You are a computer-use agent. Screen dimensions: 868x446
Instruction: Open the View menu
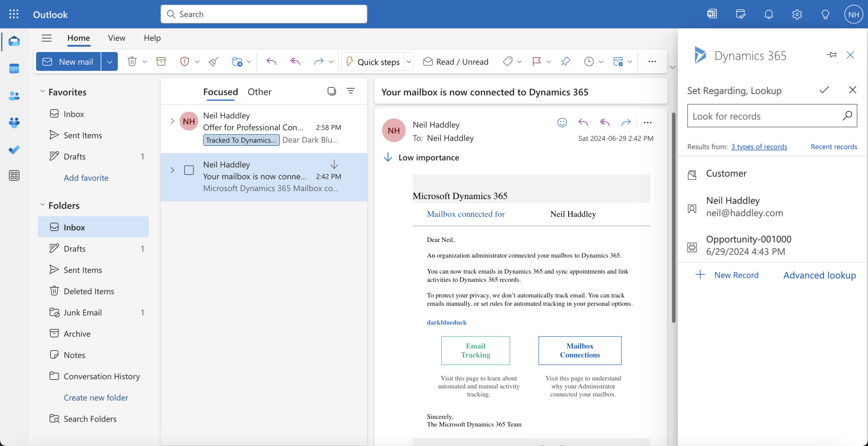(116, 38)
